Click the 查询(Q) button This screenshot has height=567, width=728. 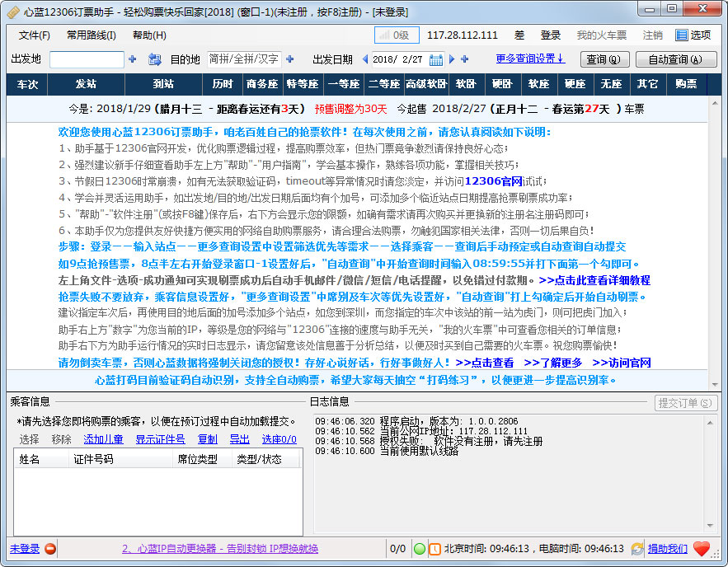605,59
